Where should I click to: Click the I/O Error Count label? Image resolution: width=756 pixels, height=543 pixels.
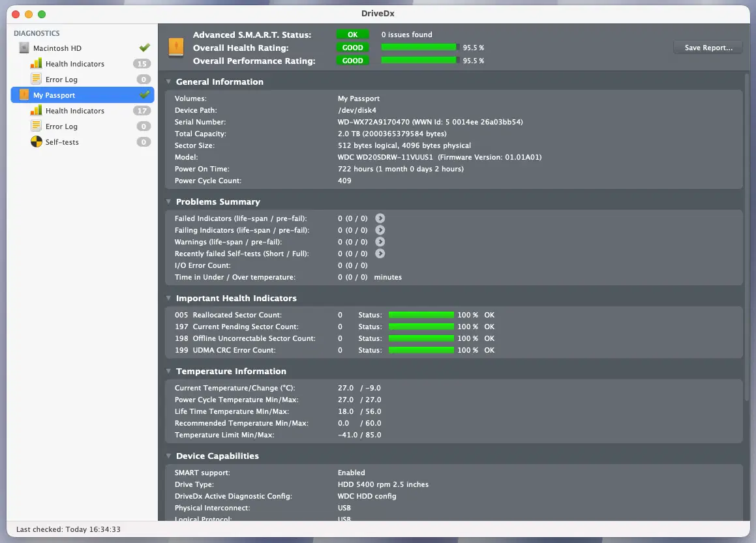202,265
